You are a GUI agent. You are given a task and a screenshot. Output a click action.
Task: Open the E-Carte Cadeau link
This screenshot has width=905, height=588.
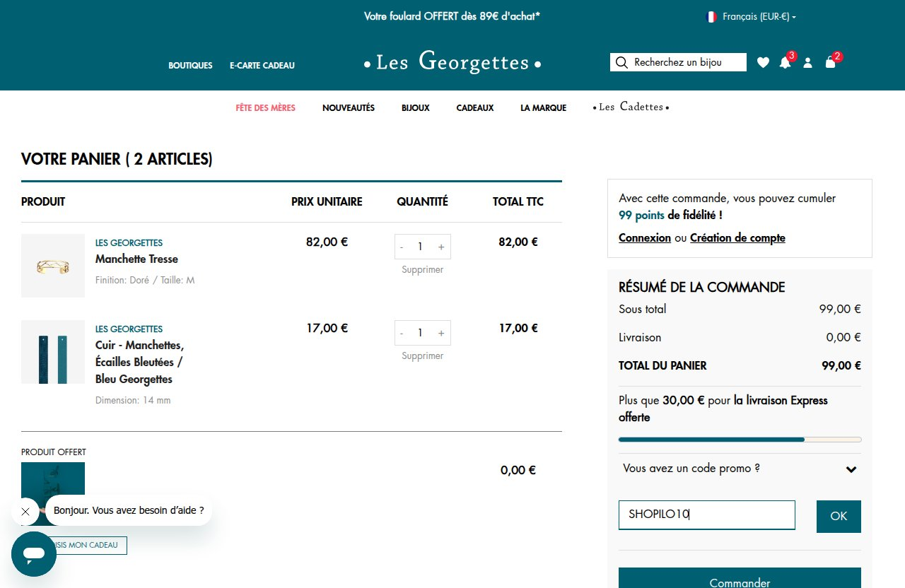coord(262,65)
